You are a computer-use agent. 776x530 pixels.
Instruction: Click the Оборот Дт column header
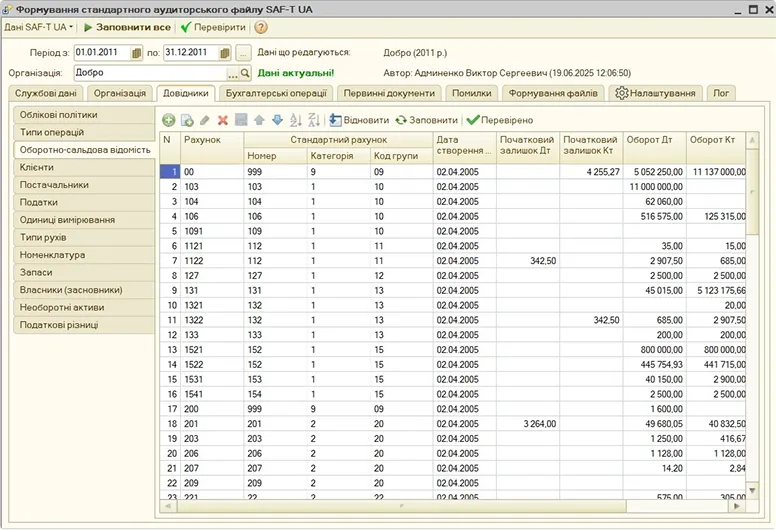point(654,147)
